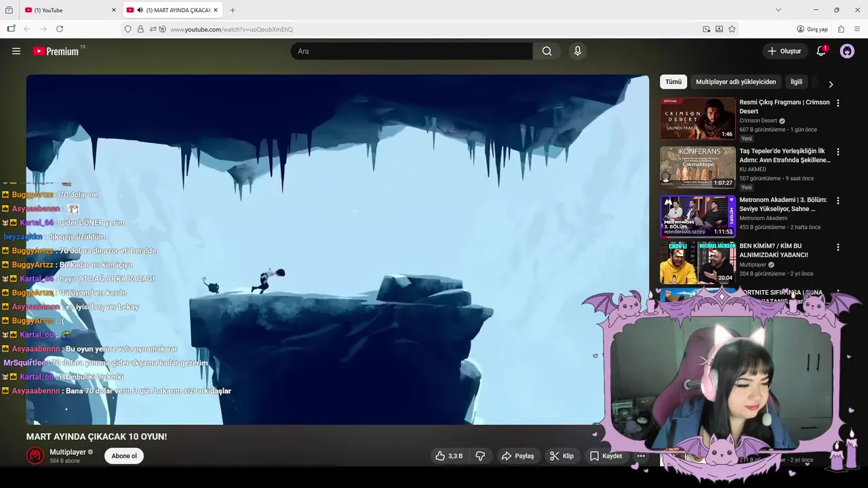
Task: Open tracking protection shield icon
Action: click(x=127, y=29)
